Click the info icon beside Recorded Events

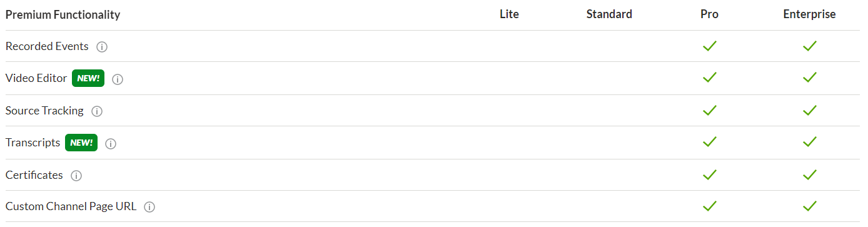coord(103,47)
